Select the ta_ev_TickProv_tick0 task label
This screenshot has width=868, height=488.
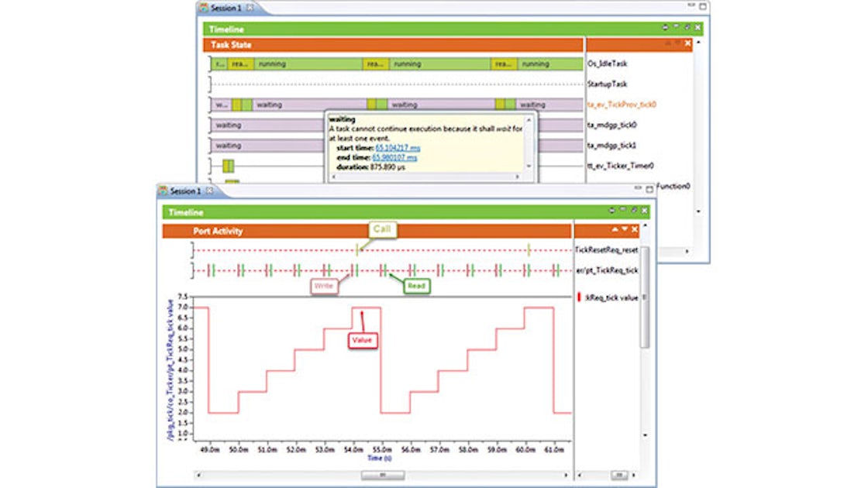(622, 105)
